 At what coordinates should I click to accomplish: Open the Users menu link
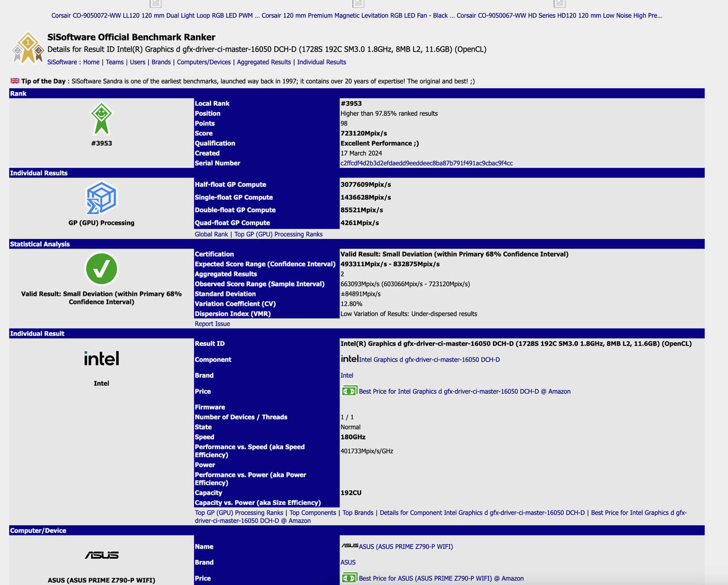[138, 62]
